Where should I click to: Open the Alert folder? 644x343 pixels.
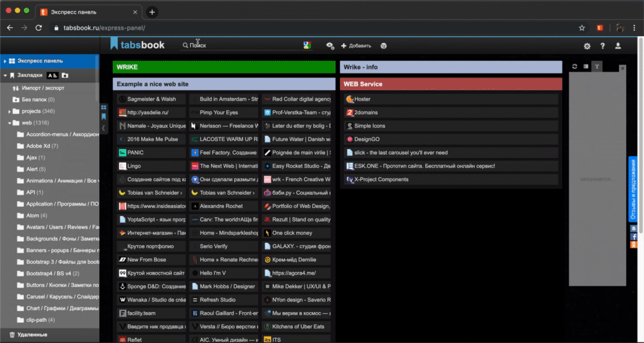[x=35, y=169]
